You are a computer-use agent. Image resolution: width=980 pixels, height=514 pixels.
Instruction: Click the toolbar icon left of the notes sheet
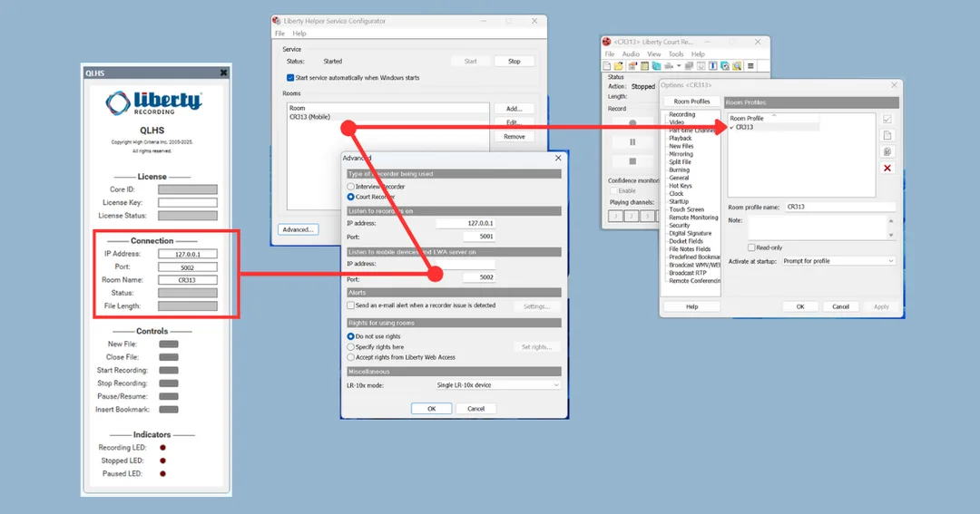(x=632, y=65)
